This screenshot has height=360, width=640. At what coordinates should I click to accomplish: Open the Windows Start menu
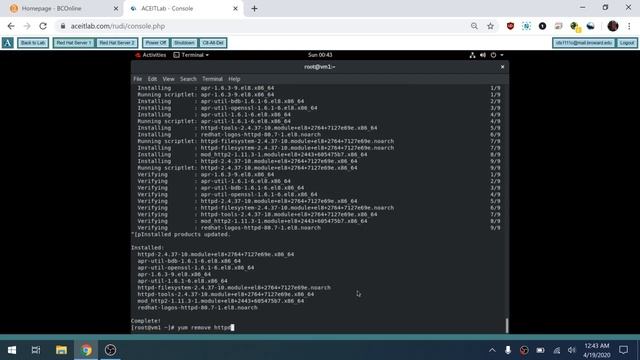(12, 350)
